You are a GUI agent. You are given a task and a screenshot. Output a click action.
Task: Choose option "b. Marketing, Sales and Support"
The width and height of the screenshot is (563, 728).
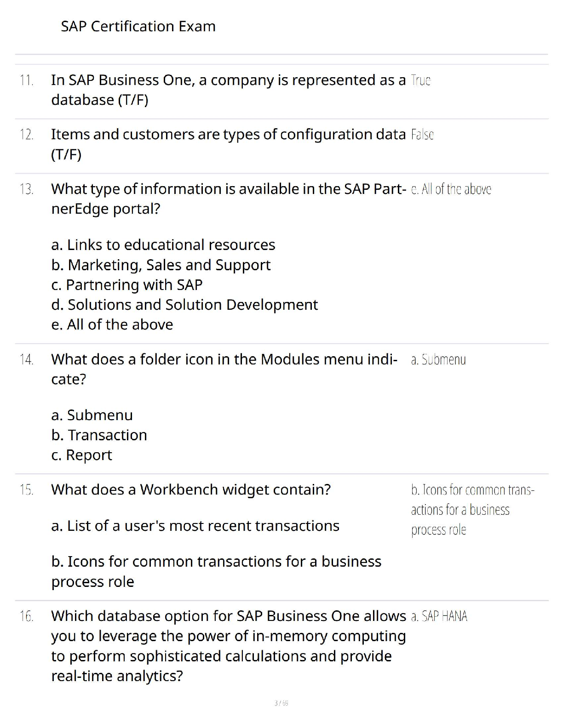161,265
